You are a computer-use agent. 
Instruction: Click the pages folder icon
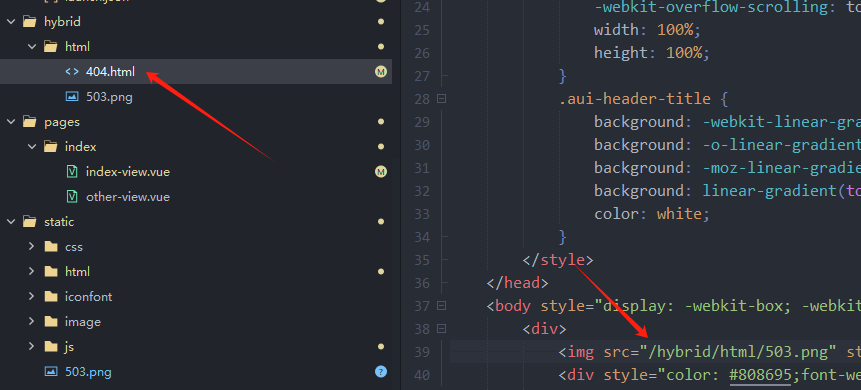[30, 122]
